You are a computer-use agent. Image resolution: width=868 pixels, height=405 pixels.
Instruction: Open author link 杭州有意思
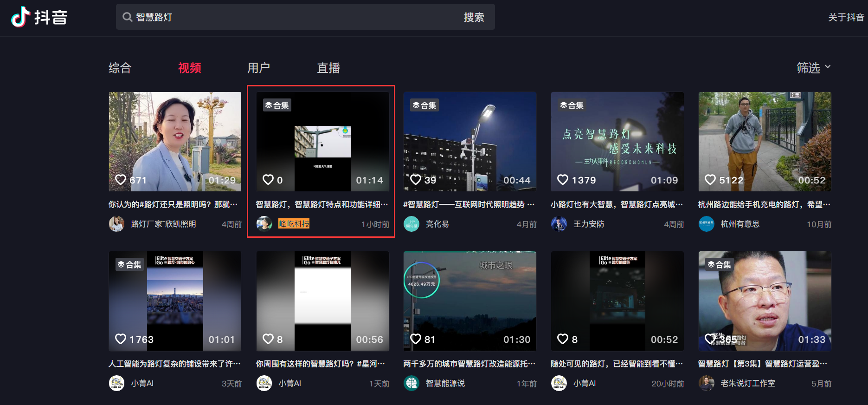point(740,224)
